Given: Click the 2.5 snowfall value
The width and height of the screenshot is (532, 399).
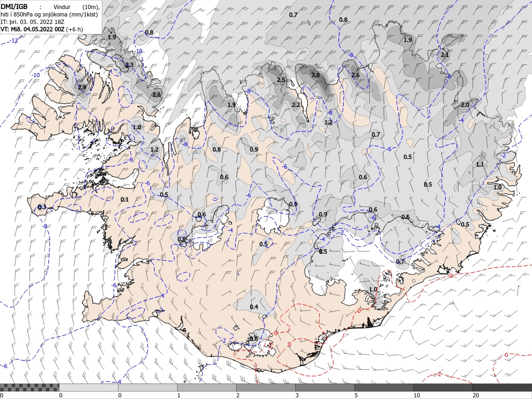Looking at the screenshot, I should pos(281,80).
